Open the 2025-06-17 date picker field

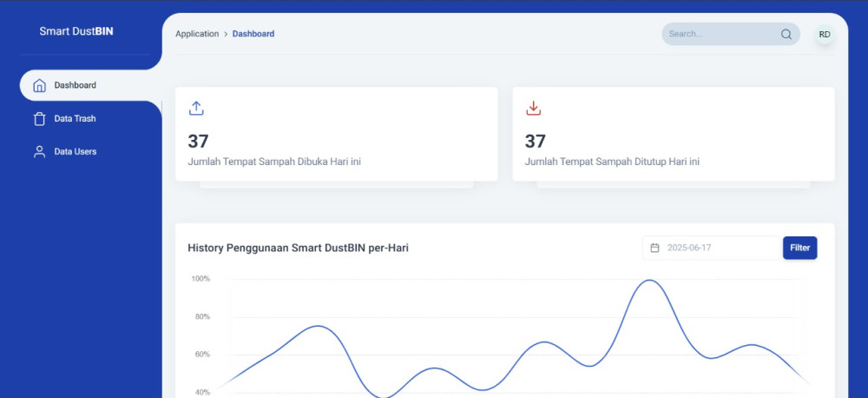[x=712, y=248]
